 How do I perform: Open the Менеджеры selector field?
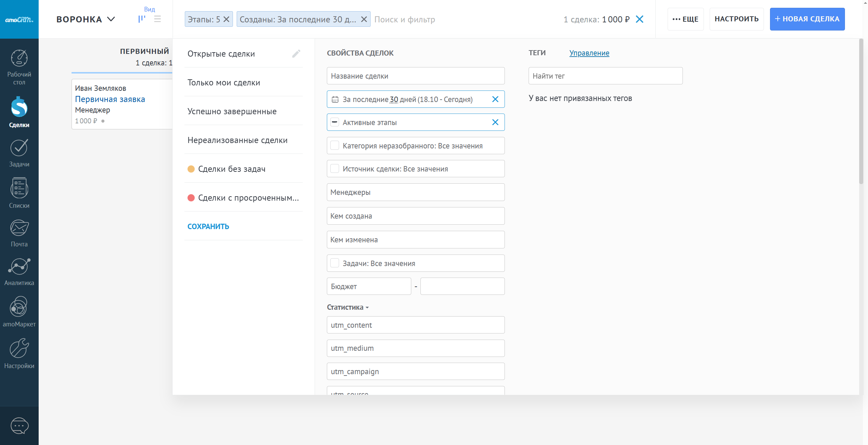point(415,192)
